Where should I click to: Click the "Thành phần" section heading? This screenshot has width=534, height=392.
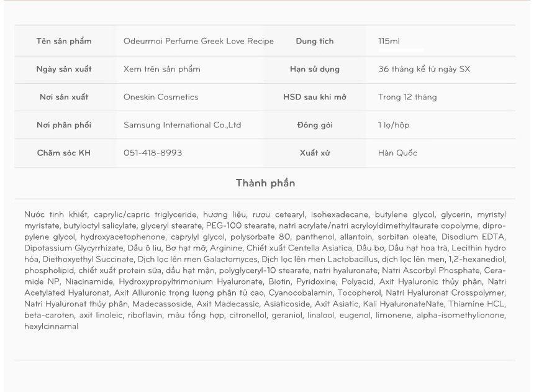(x=265, y=183)
